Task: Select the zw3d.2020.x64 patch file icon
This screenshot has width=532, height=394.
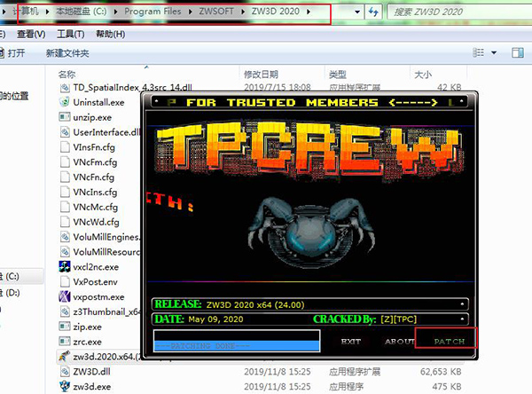Action: (64, 357)
